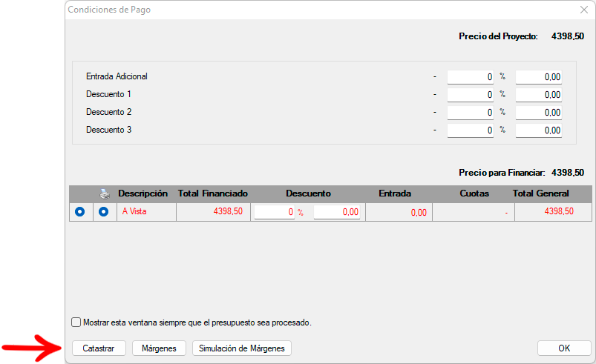Click the Catastrar button
Image resolution: width=596 pixels, height=364 pixels.
(99, 348)
